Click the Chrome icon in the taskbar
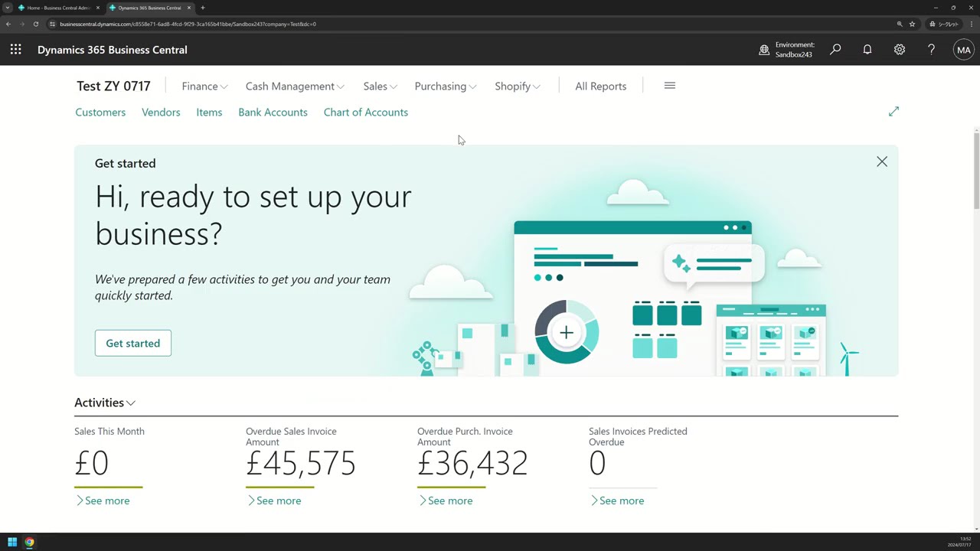The width and height of the screenshot is (980, 551). (x=29, y=543)
